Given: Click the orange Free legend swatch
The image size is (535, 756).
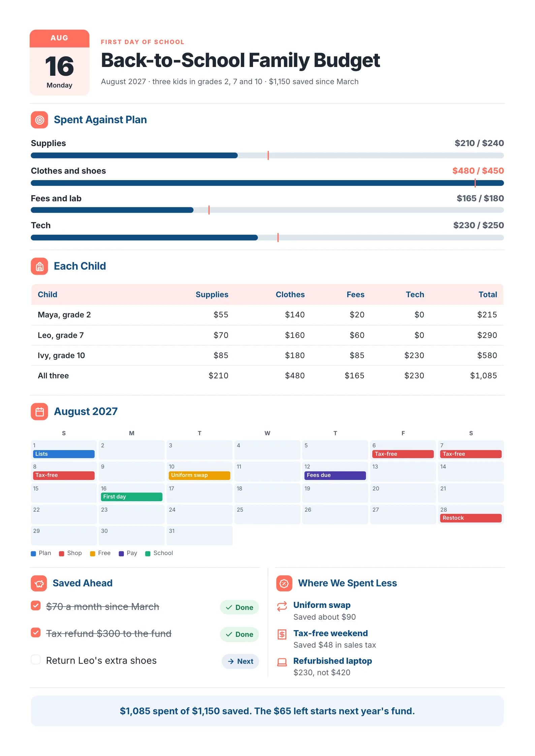Looking at the screenshot, I should click(93, 554).
